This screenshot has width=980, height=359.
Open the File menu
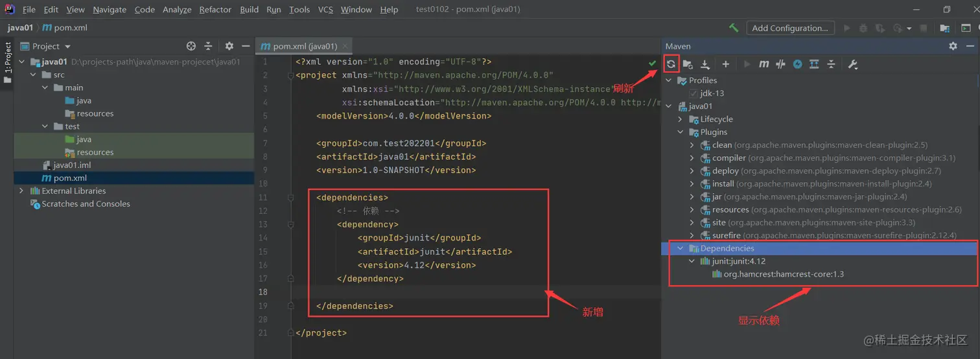click(x=29, y=10)
